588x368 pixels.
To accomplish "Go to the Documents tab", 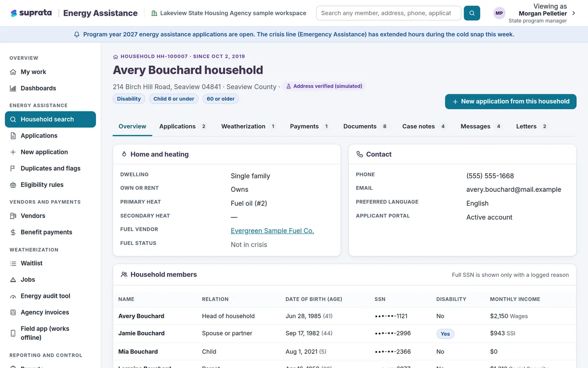I will (x=366, y=126).
